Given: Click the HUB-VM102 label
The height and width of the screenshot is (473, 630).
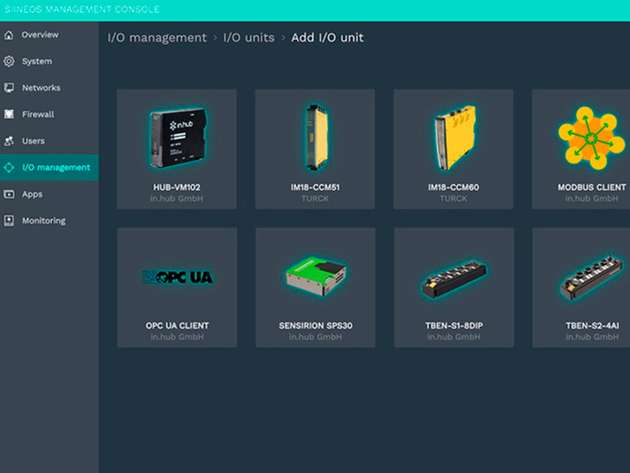Looking at the screenshot, I should 177,187.
